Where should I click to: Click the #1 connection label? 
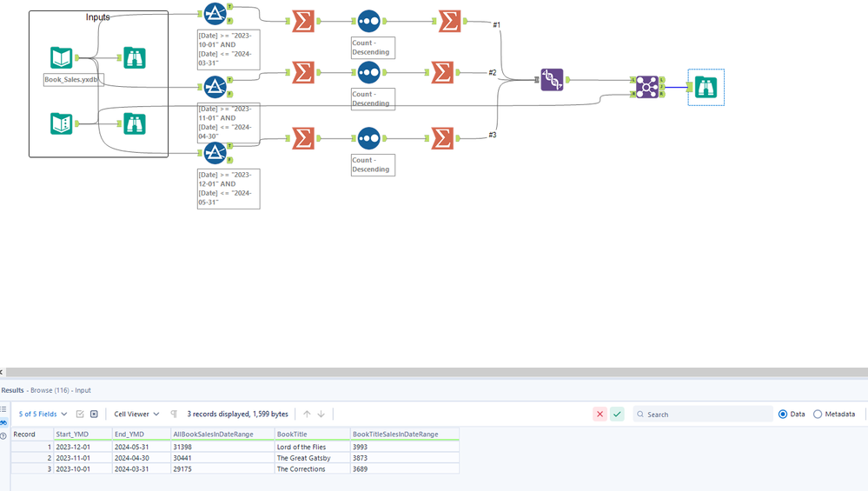[496, 25]
